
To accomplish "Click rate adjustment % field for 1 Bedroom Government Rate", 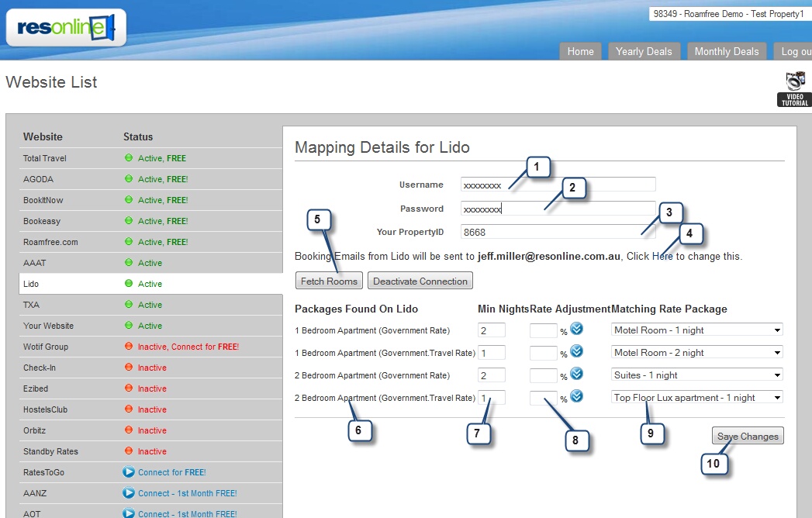I will (543, 330).
